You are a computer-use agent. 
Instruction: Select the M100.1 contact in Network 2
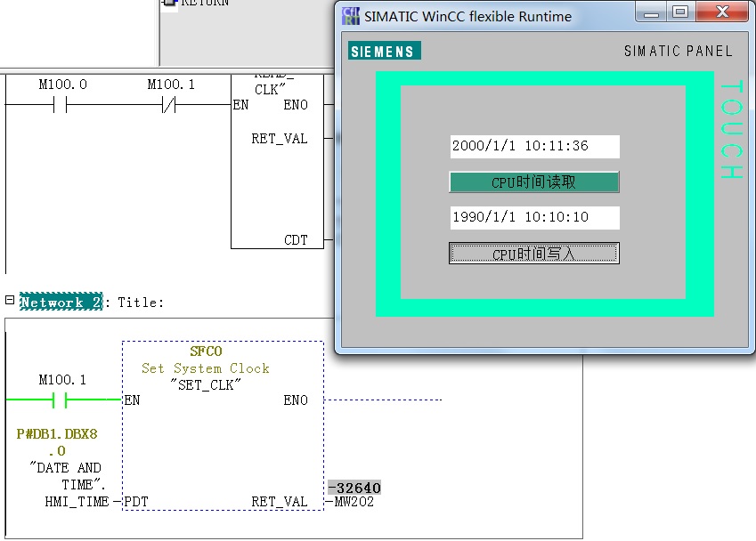(61, 400)
